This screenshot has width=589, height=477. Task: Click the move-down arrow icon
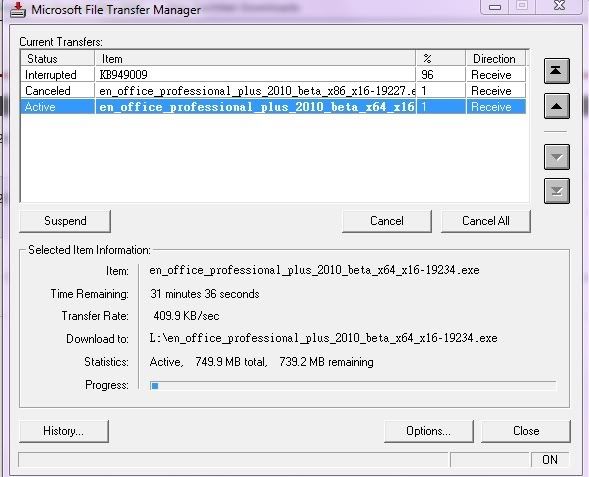point(557,157)
